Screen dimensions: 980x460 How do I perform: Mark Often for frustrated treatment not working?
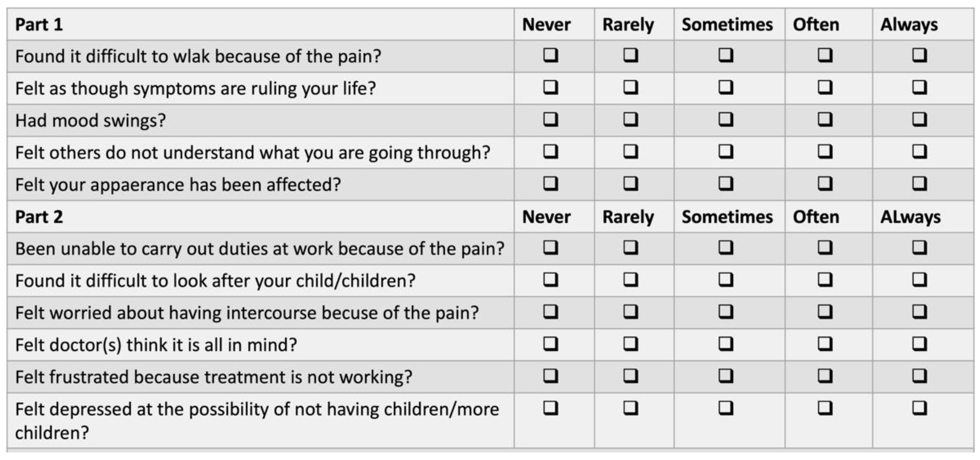[x=825, y=376]
